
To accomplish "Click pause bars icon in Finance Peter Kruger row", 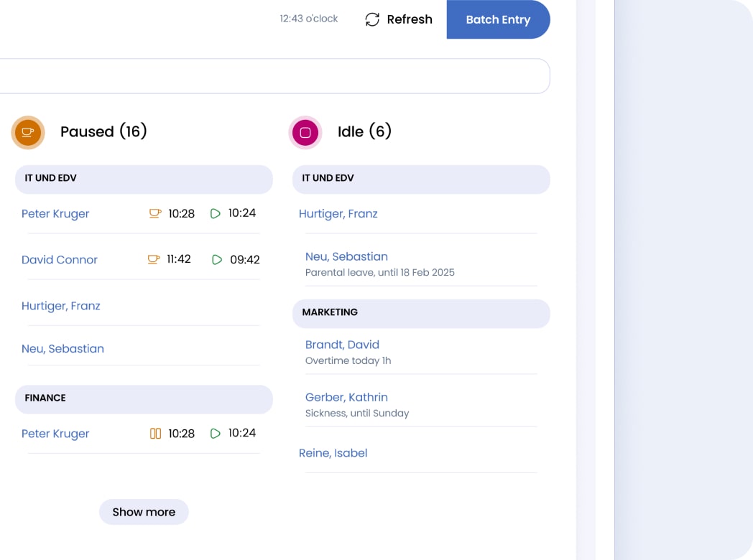I will [155, 434].
